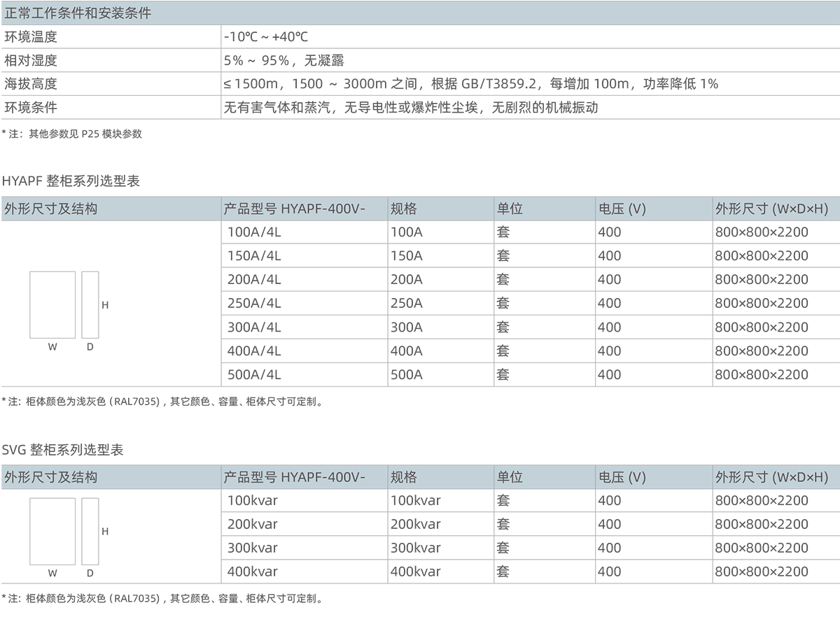Select the 海拔高度 row label
The height and width of the screenshot is (617, 840).
coord(31,85)
